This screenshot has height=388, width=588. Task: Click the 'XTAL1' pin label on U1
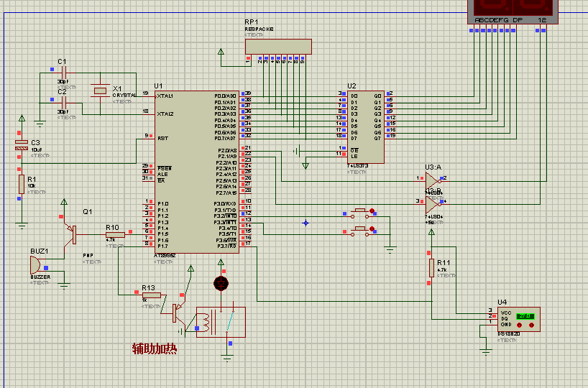tap(165, 96)
